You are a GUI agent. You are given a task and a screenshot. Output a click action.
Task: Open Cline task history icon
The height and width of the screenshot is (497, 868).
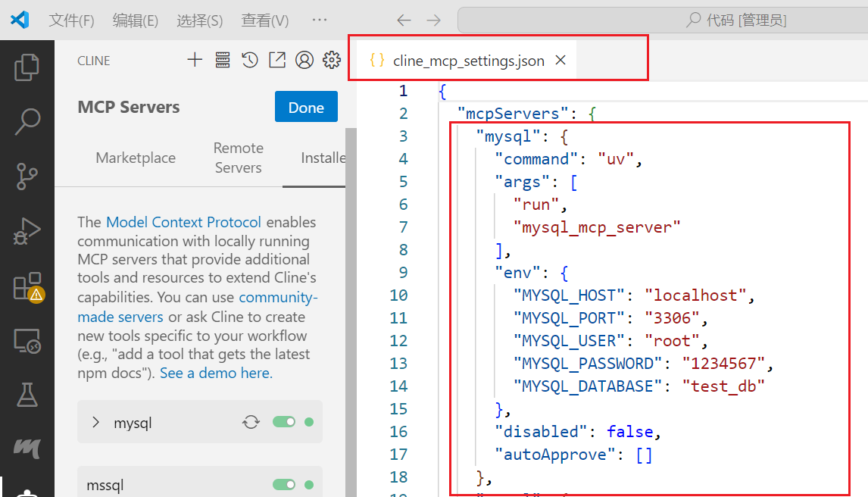(250, 60)
